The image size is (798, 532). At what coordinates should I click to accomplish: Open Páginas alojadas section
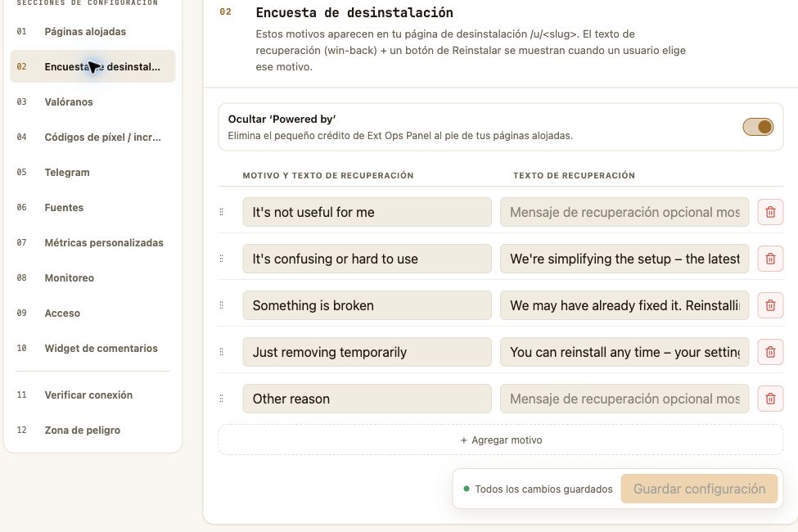point(92,32)
